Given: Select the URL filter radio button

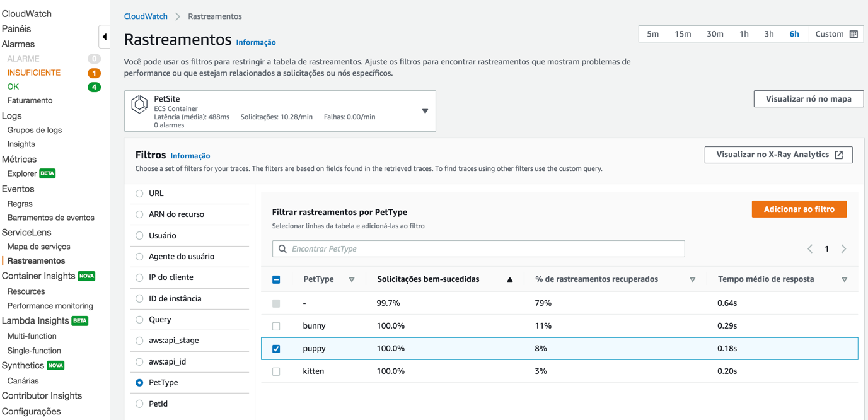Looking at the screenshot, I should [139, 194].
